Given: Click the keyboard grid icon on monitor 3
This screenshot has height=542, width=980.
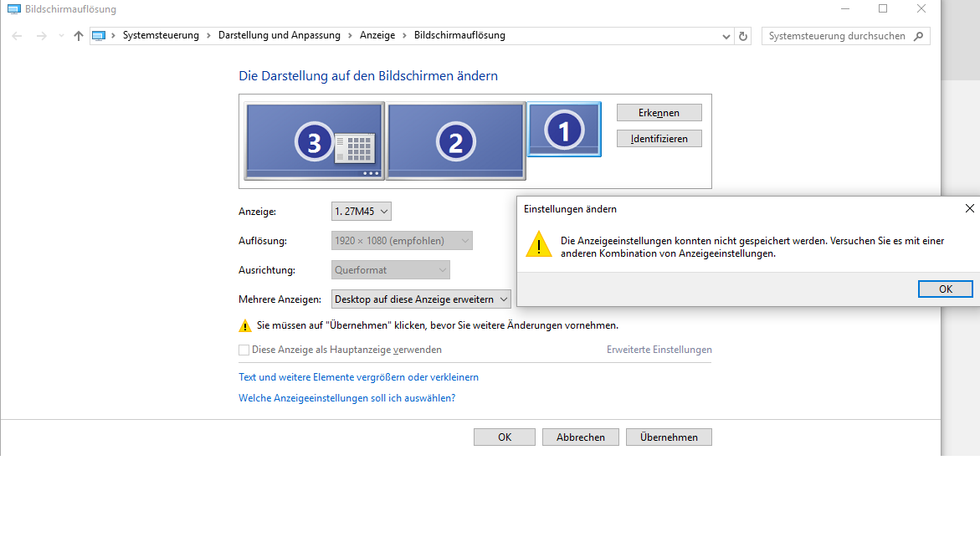Looking at the screenshot, I should tap(354, 148).
